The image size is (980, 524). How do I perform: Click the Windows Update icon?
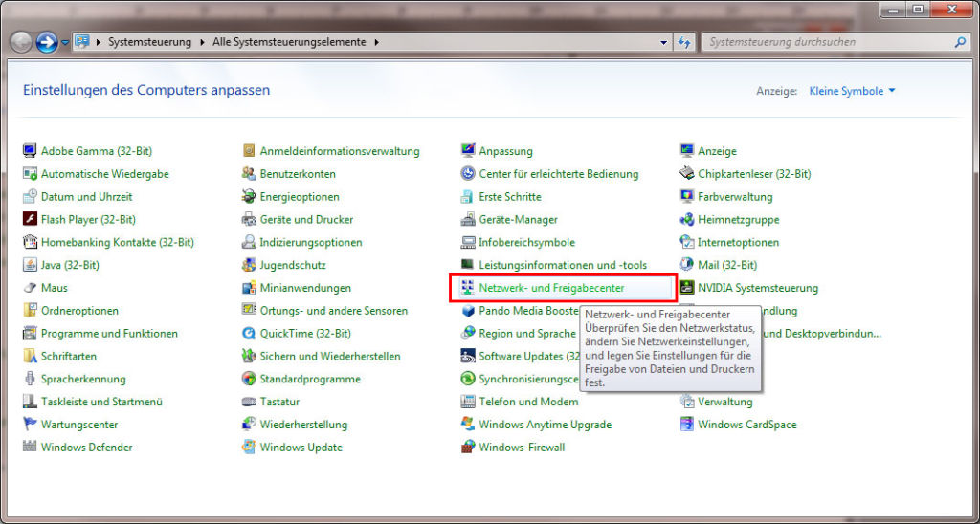[x=249, y=448]
